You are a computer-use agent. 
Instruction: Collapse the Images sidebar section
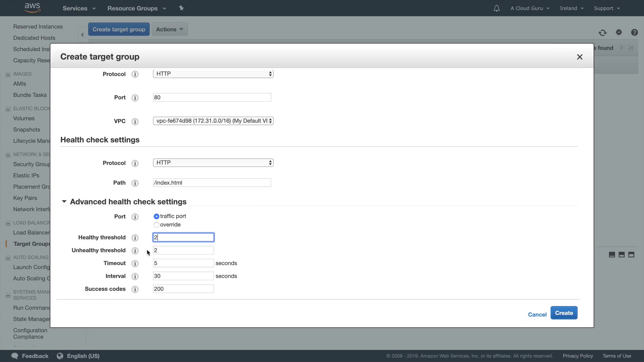(8, 74)
